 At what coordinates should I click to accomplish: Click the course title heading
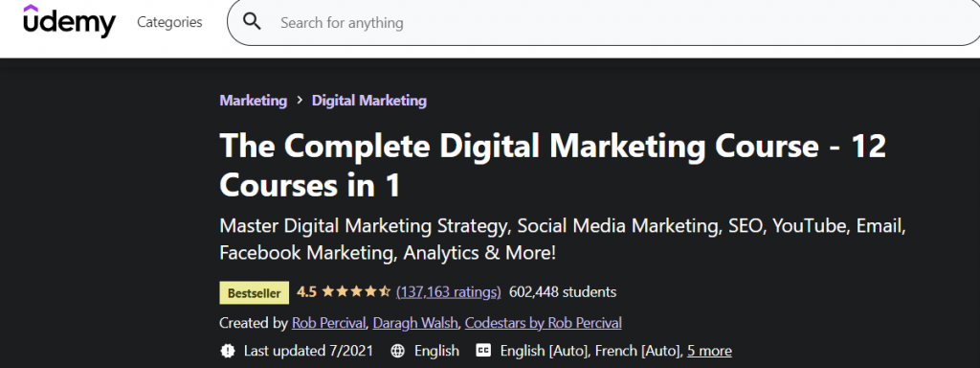click(552, 166)
